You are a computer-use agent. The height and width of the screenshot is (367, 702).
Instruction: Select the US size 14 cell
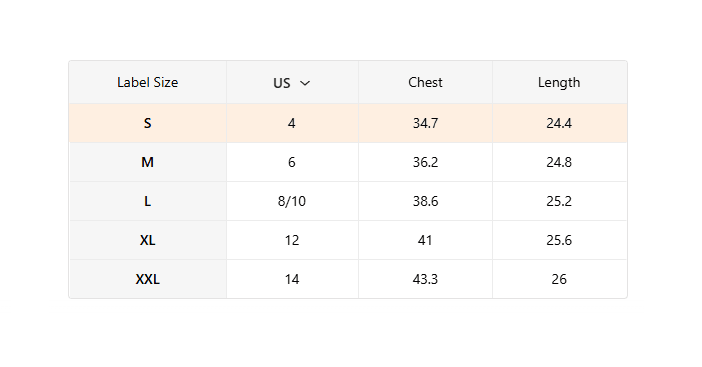click(292, 279)
